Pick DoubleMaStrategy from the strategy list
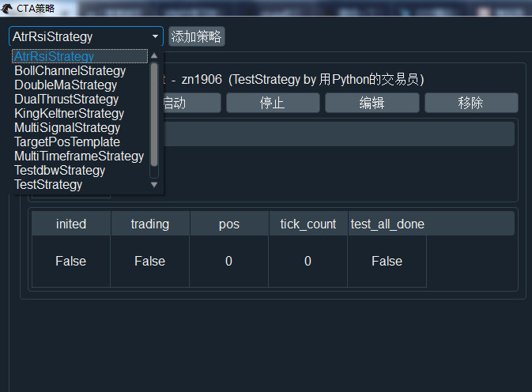This screenshot has height=392, width=532. coord(66,85)
